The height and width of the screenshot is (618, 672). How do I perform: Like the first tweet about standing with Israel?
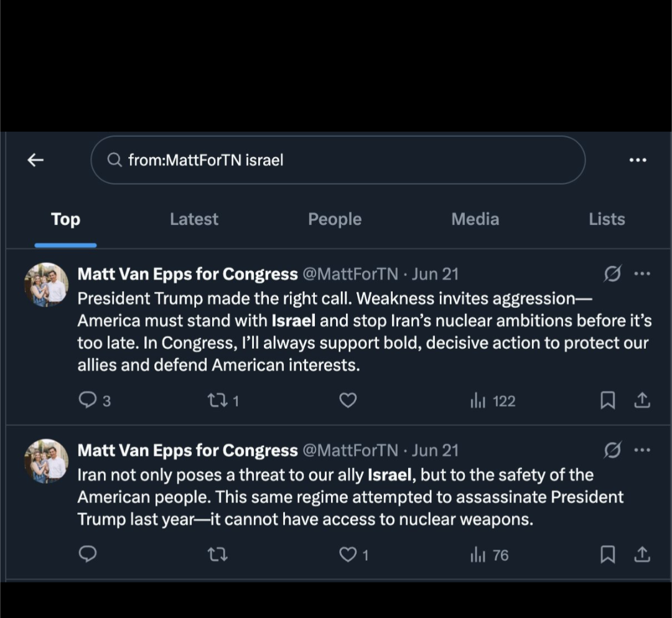coord(348,400)
